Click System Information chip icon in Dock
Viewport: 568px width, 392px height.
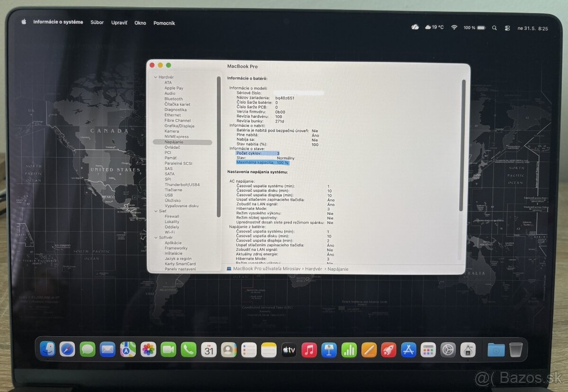(x=468, y=349)
